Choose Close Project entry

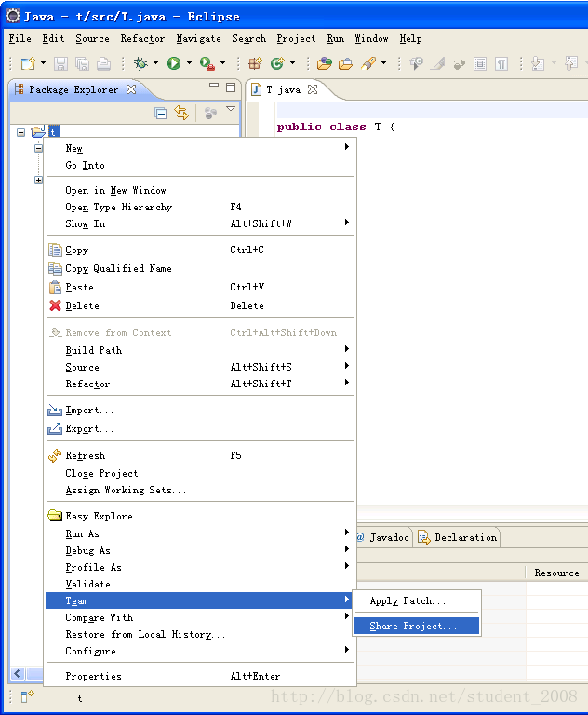(x=200, y=473)
